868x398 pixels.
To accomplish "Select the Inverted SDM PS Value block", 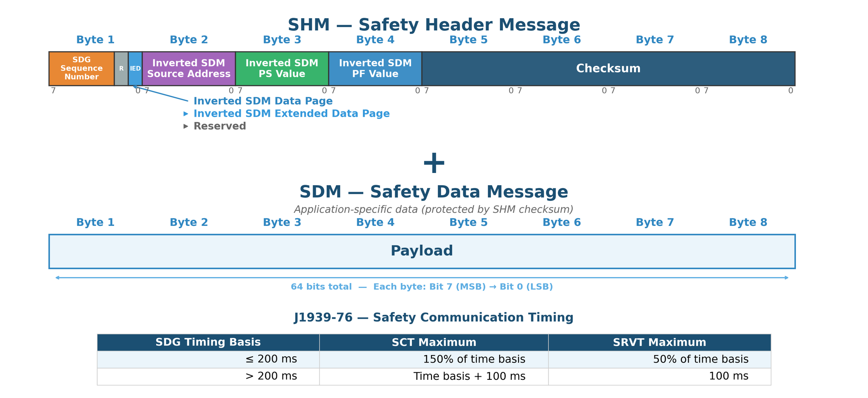I will (282, 68).
